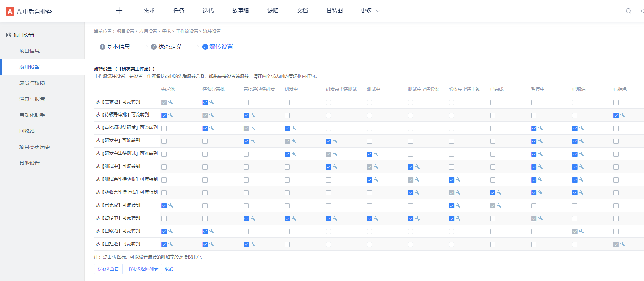Open wrench for 研发中 to 研发完毕待测试
The height and width of the screenshot is (281, 644).
(x=335, y=141)
